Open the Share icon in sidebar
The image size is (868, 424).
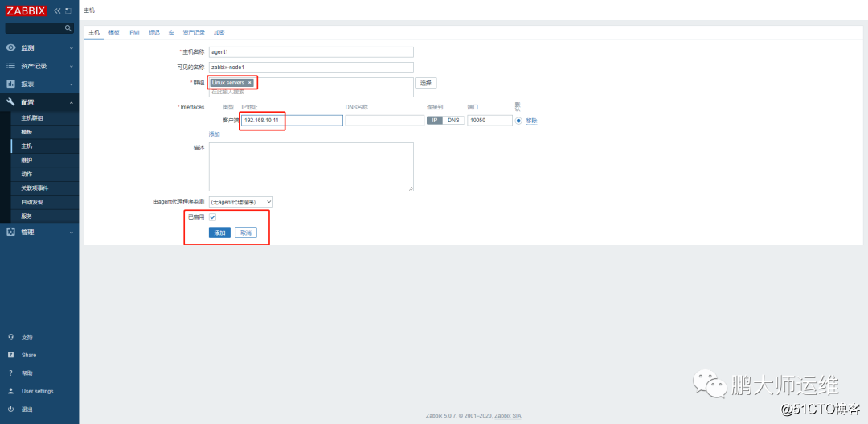tap(10, 355)
